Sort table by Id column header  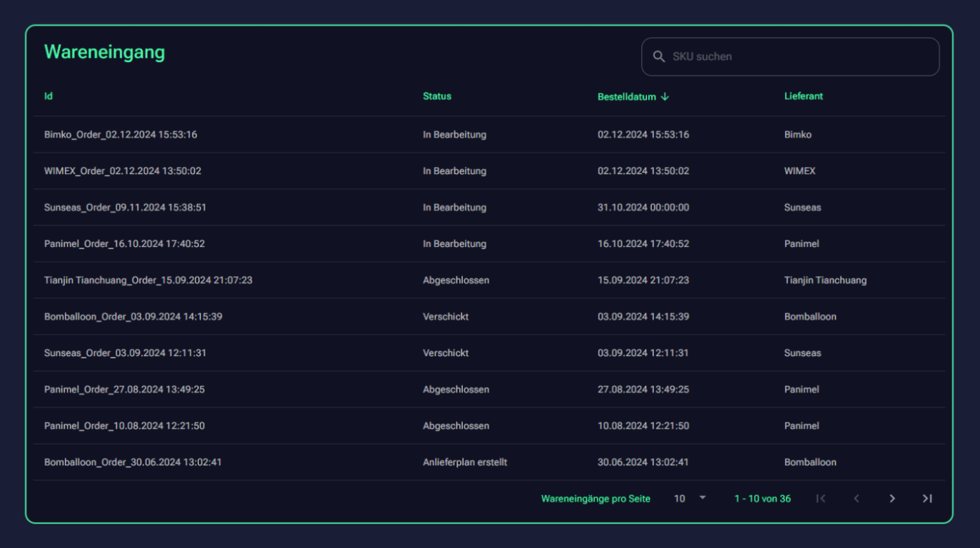pos(49,96)
